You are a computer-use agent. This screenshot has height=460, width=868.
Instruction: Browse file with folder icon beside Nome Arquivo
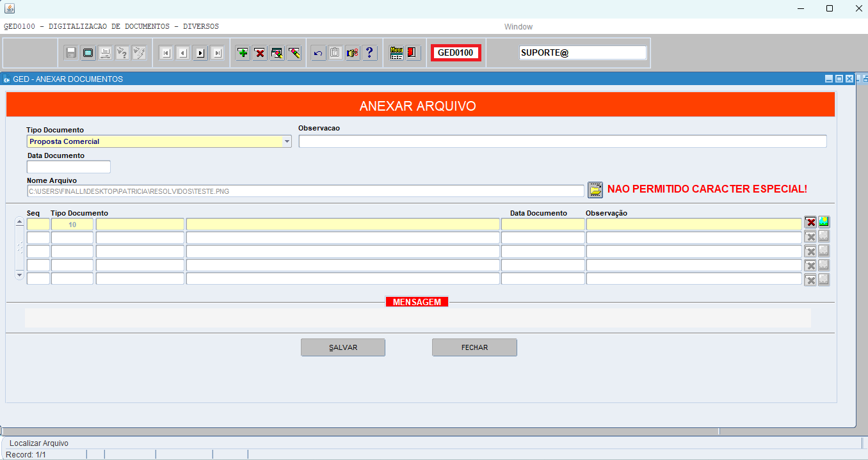click(595, 190)
